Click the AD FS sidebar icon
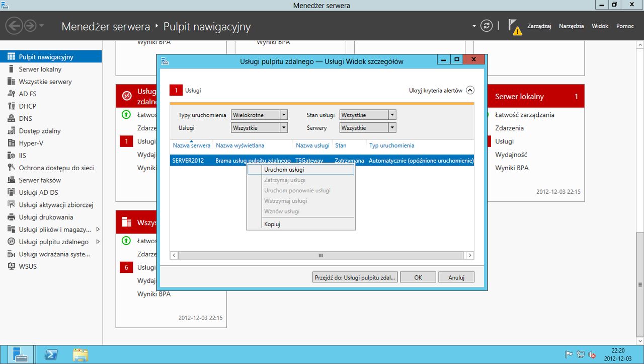Viewport: 644px width, 364px height. [11, 94]
